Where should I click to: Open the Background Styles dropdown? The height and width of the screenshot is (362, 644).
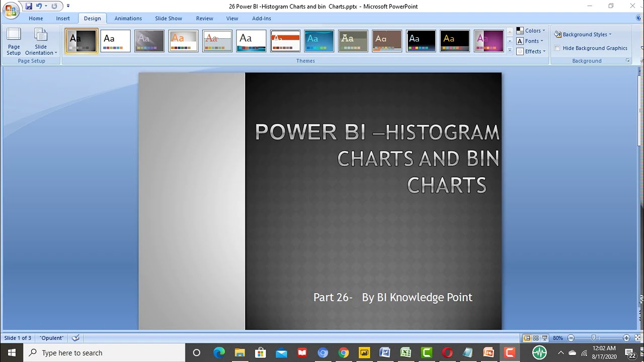(583, 34)
